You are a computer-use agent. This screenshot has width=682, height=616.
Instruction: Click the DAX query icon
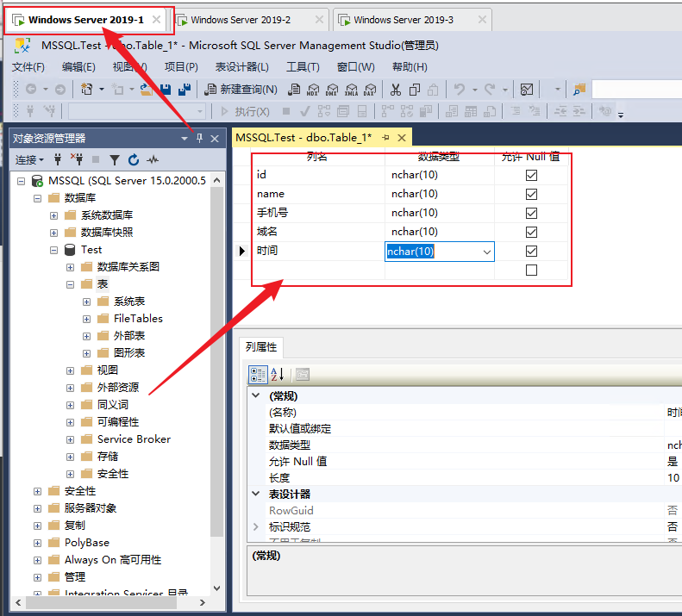coord(370,90)
